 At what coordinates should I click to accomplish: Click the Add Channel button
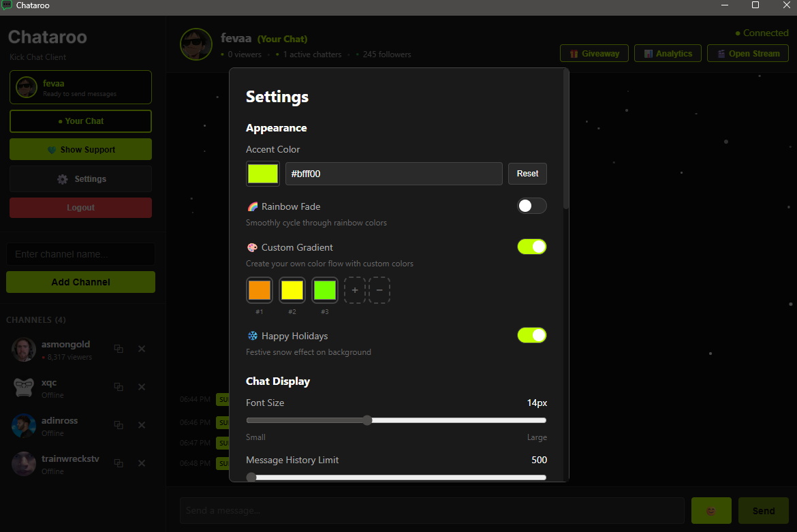(80, 281)
